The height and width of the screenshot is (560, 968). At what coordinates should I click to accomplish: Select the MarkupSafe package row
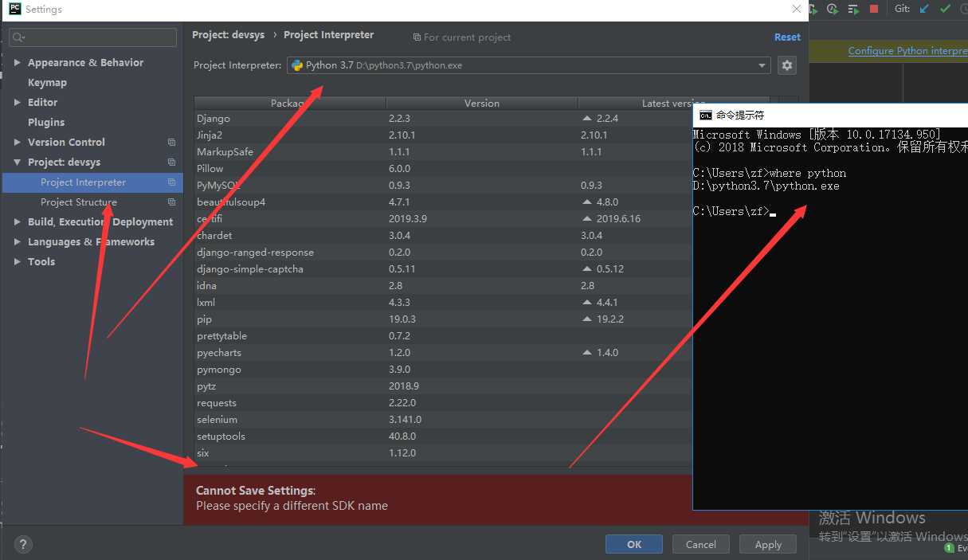(444, 151)
